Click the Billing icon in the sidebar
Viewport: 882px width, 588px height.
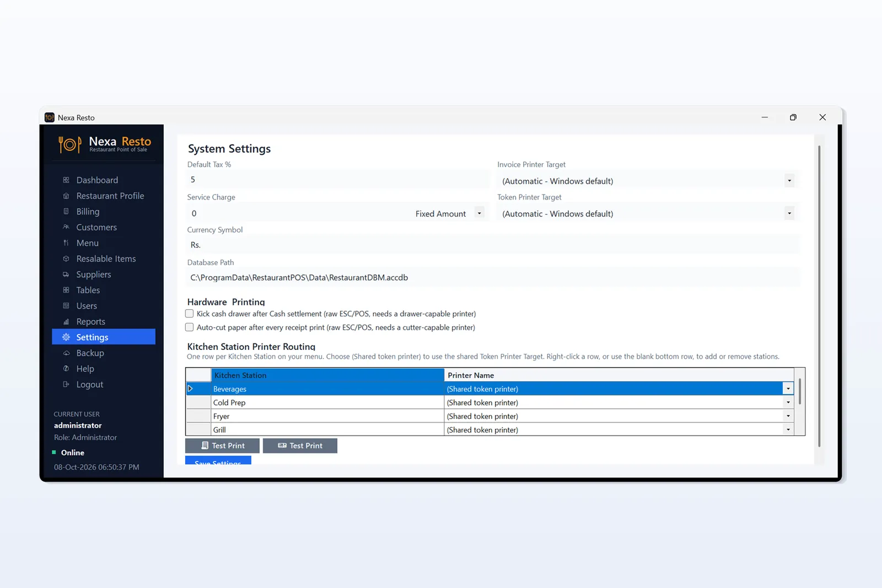[x=66, y=212]
